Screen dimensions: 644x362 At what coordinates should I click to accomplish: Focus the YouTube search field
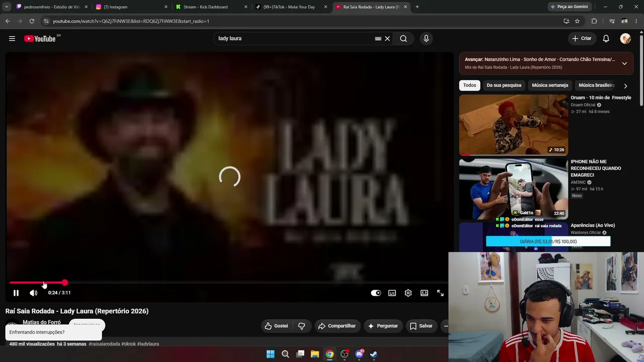(294, 39)
